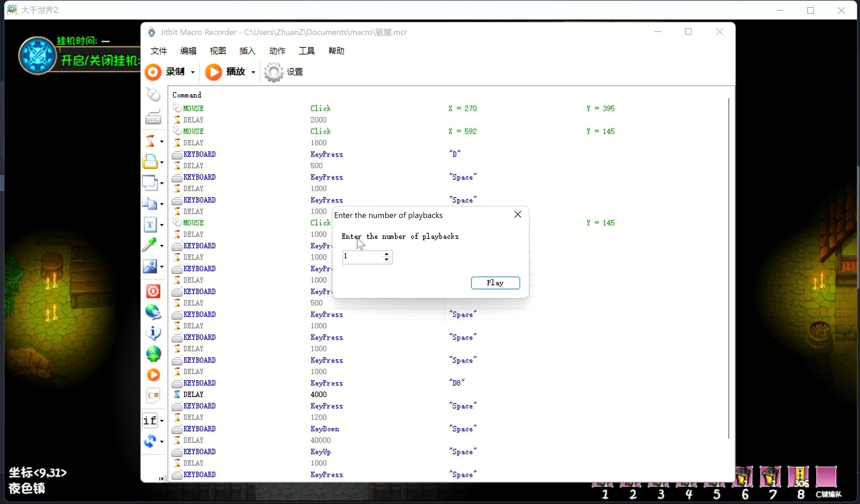This screenshot has width=860, height=504.
Task: Increase playback count with up arrow
Action: pos(387,254)
